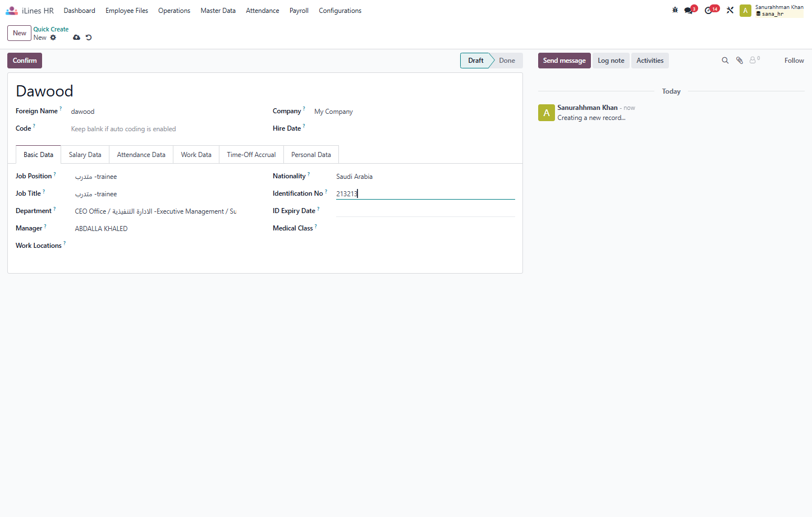Show the help tooltip beside Hire Date
Screen dimensions: 812x517
point(304,126)
